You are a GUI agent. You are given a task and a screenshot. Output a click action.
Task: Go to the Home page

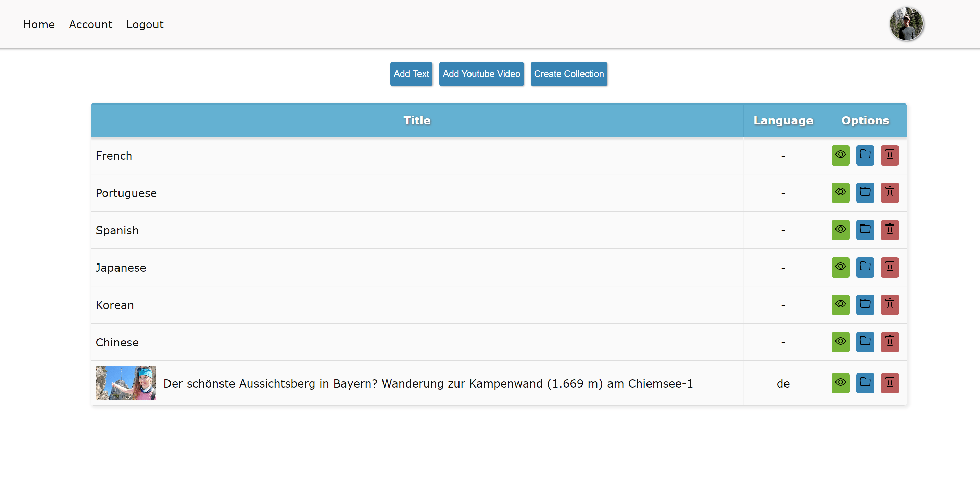click(39, 24)
